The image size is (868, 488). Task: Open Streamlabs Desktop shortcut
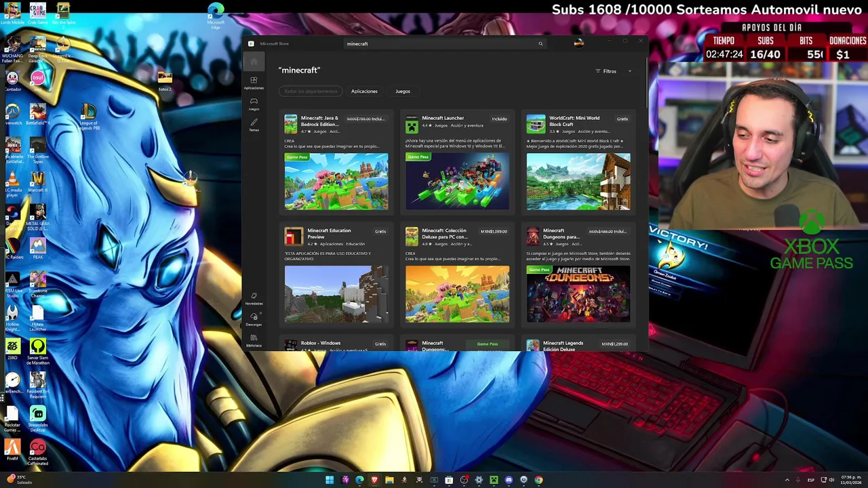click(38, 420)
